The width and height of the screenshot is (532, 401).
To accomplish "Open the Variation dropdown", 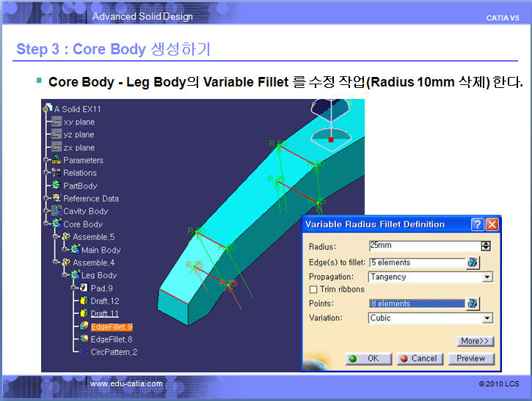I will click(x=487, y=318).
